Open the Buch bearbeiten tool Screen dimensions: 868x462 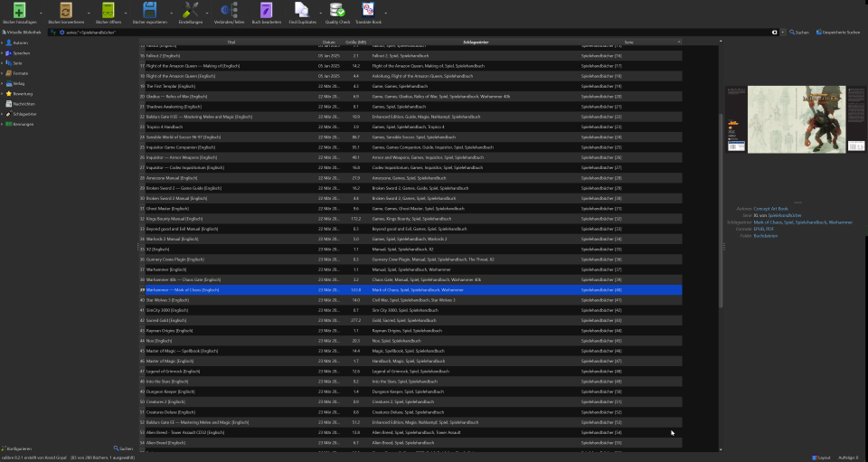[268, 11]
